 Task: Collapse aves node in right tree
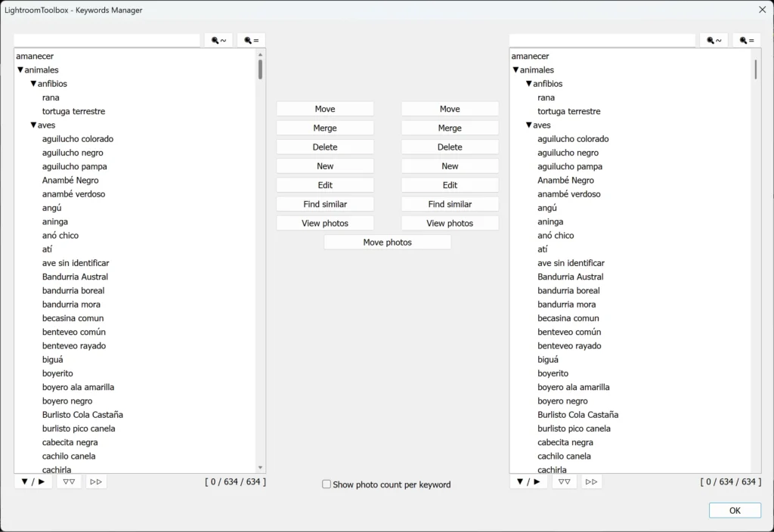[x=528, y=125]
